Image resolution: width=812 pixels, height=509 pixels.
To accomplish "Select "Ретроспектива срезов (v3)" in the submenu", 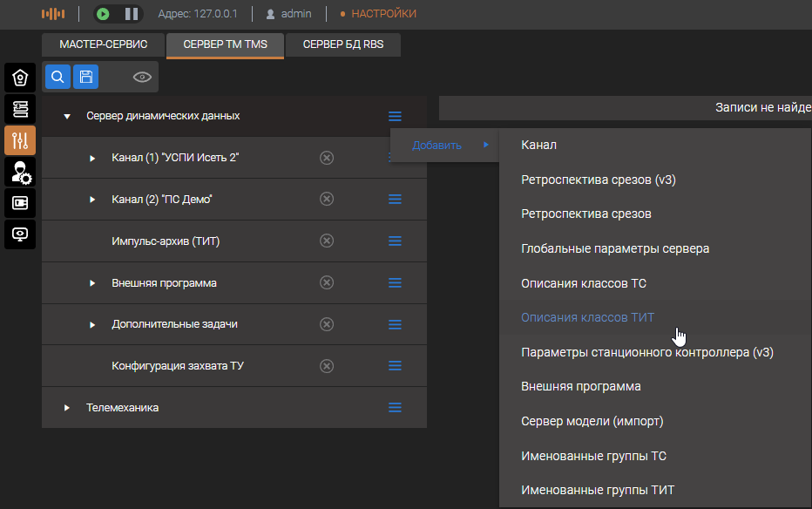I will pos(598,180).
